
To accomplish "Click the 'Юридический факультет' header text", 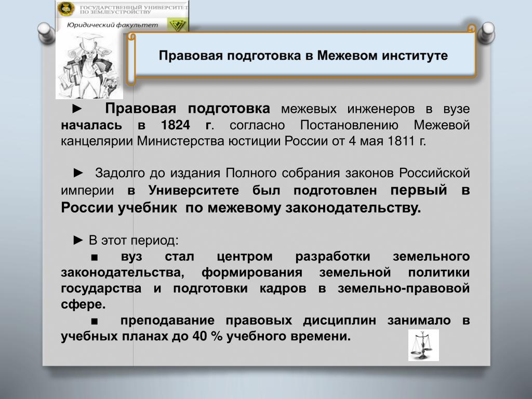I will pos(112,25).
